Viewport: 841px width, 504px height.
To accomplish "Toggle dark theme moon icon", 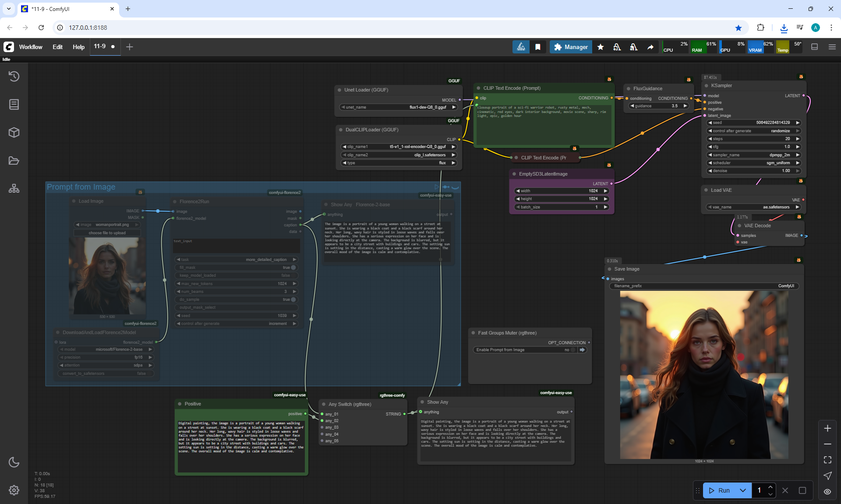I will 14,462.
